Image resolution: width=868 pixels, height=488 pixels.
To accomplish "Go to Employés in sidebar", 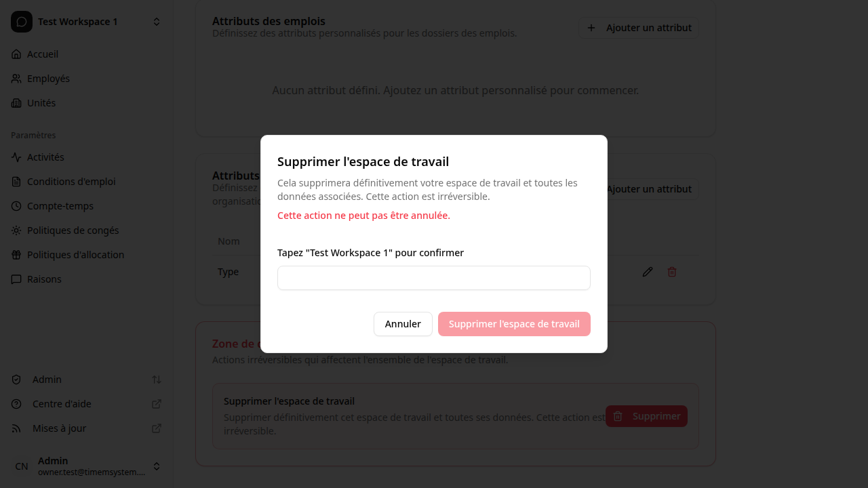I will tap(48, 79).
